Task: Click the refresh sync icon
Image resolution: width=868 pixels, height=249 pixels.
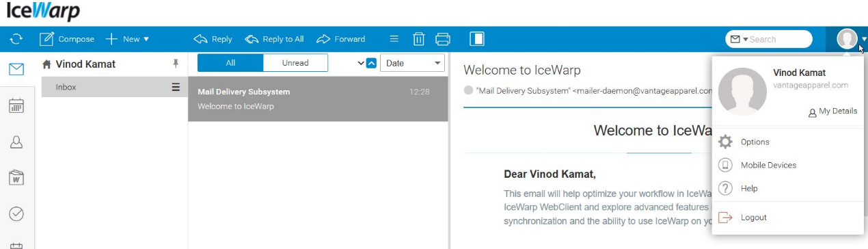Action: pyautogui.click(x=16, y=39)
